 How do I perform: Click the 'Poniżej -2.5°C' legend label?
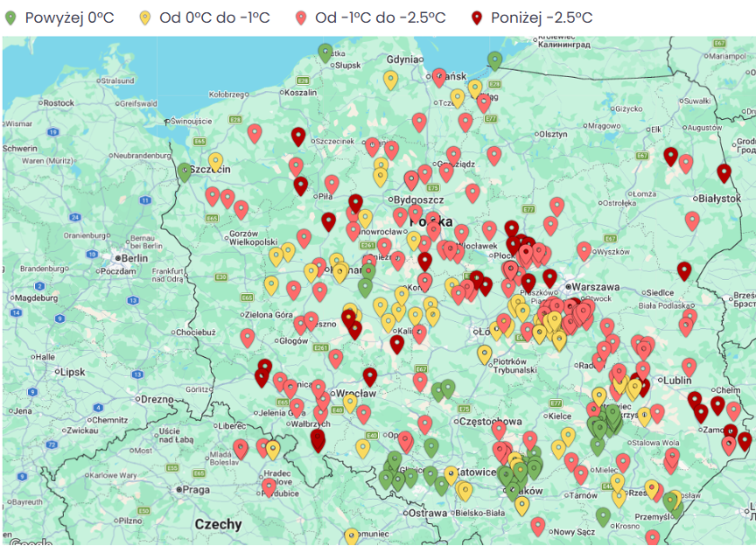(541, 17)
